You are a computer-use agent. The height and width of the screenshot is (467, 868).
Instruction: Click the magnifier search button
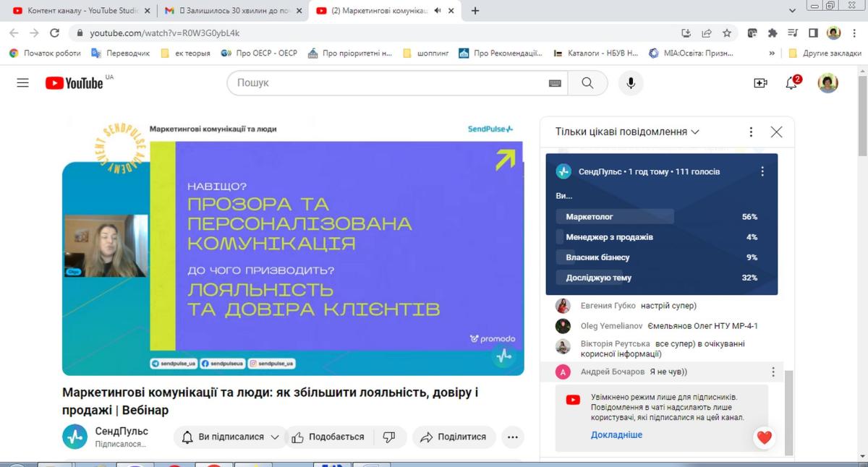tap(587, 83)
